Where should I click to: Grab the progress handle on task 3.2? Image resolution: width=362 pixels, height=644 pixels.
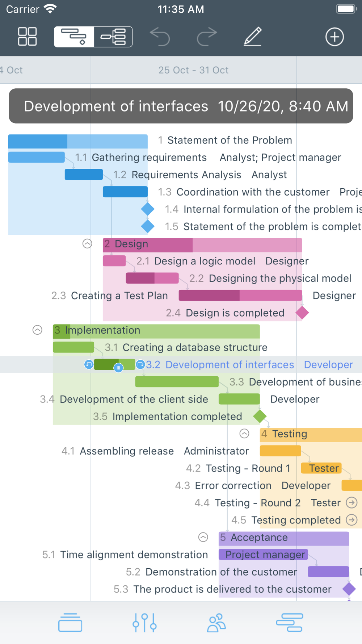(x=118, y=368)
